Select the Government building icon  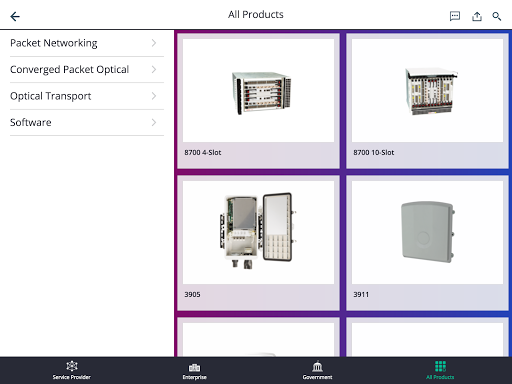[x=317, y=366]
